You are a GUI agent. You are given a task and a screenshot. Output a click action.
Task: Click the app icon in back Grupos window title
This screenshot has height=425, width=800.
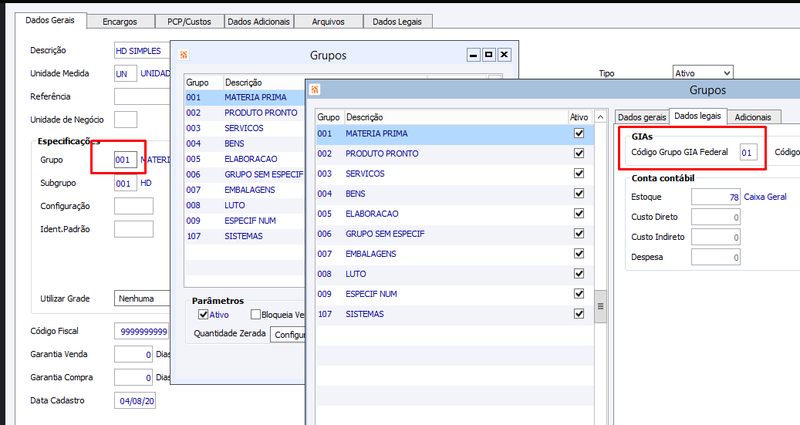click(x=184, y=55)
